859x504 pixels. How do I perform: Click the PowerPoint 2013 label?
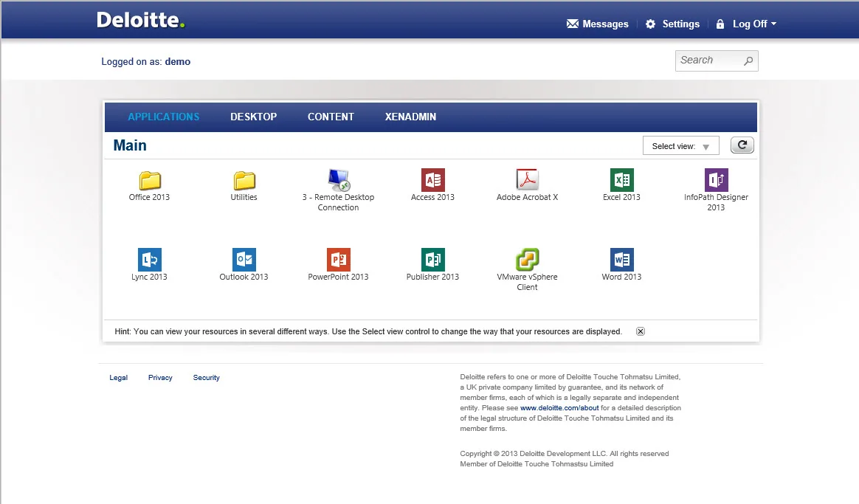[x=339, y=277]
